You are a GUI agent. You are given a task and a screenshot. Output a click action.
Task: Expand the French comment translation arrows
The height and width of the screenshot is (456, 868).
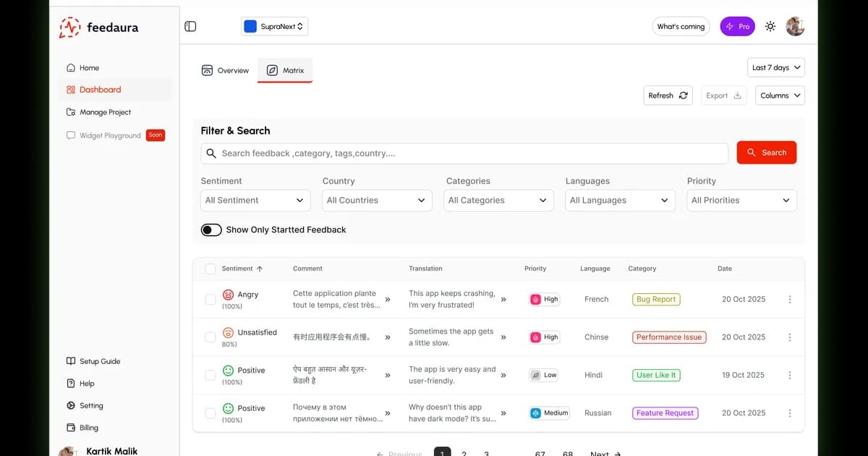[388, 299]
